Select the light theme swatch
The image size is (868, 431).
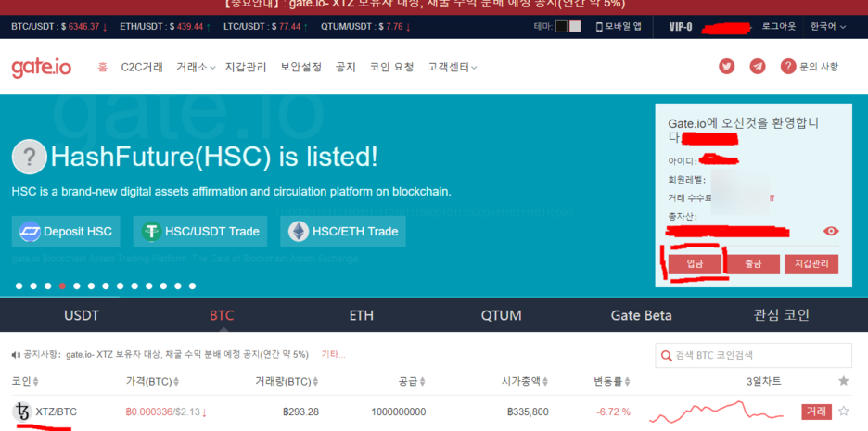[575, 27]
